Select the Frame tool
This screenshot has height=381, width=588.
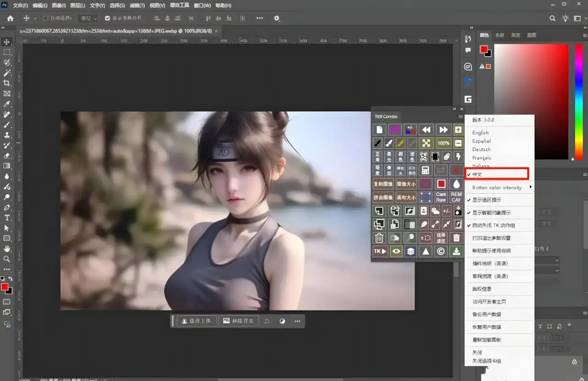[7, 93]
